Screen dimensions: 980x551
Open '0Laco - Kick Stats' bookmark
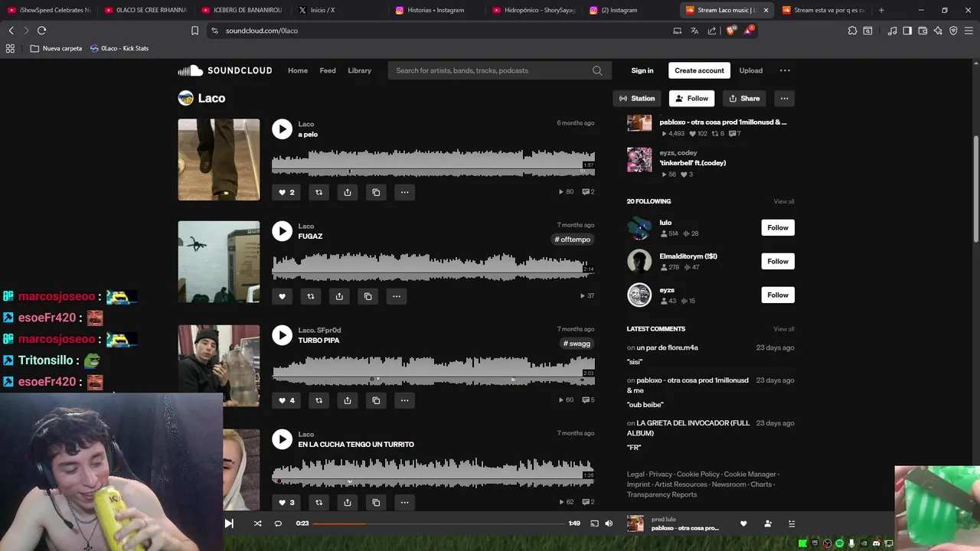[119, 48]
